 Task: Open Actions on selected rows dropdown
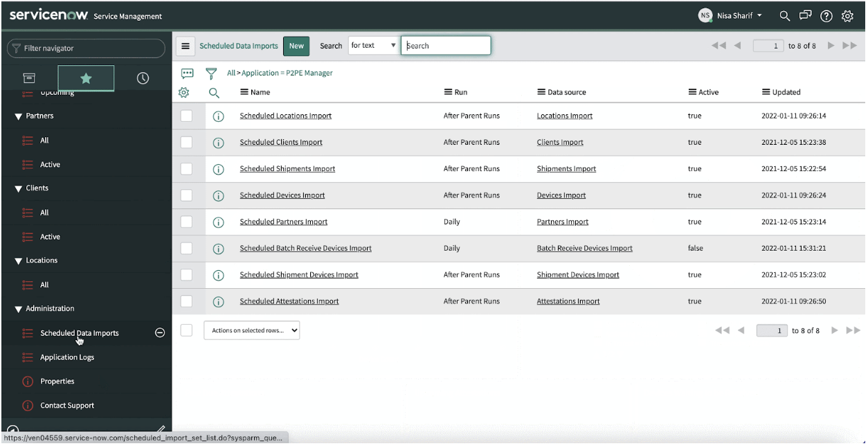pos(252,330)
